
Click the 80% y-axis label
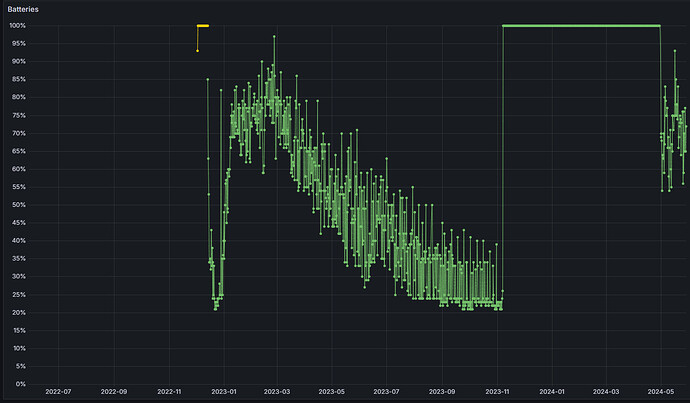19,97
